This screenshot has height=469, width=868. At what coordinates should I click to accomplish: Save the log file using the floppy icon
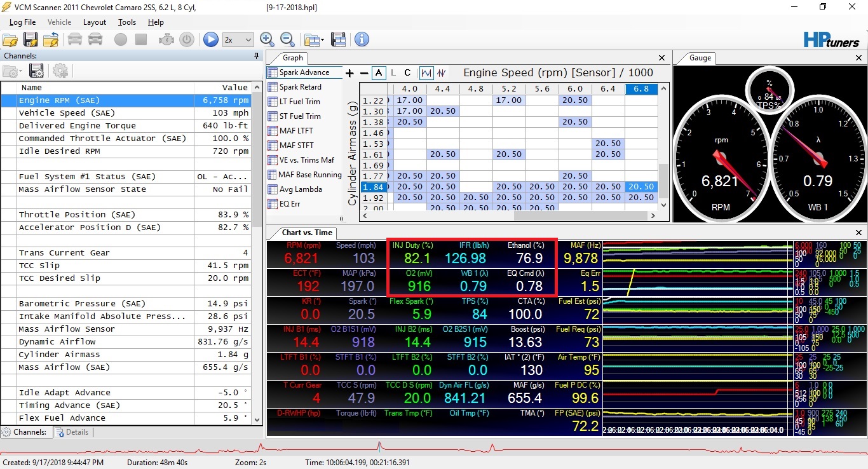[31, 39]
